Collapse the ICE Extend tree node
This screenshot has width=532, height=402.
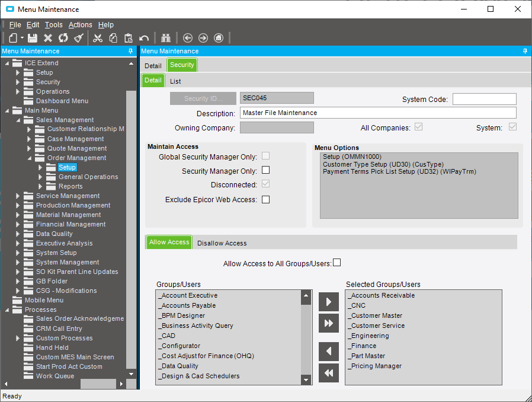point(7,63)
